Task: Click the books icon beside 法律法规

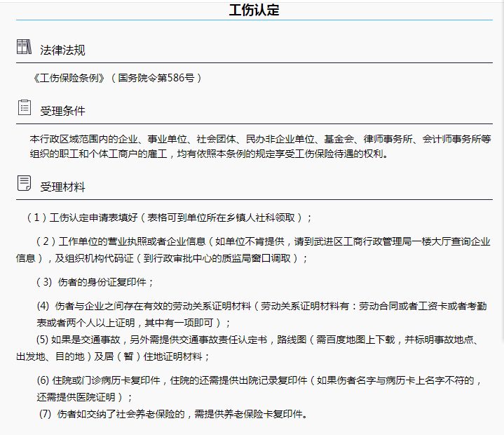Action: point(24,47)
